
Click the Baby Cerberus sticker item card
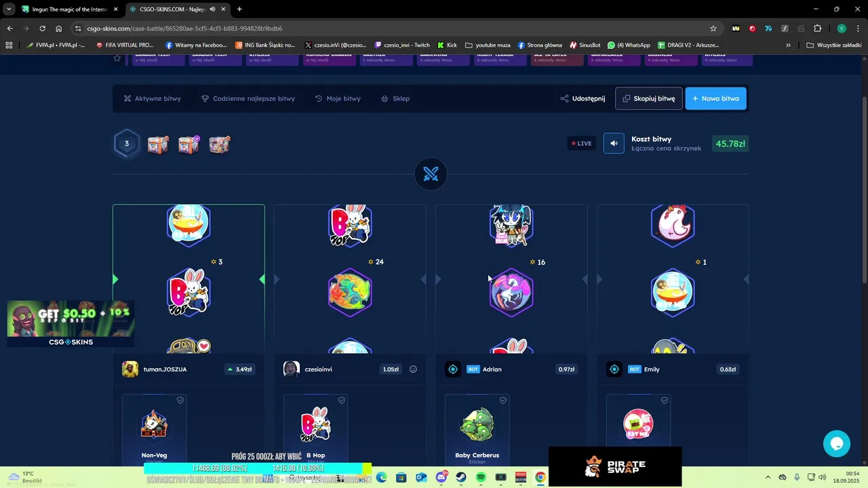(477, 430)
